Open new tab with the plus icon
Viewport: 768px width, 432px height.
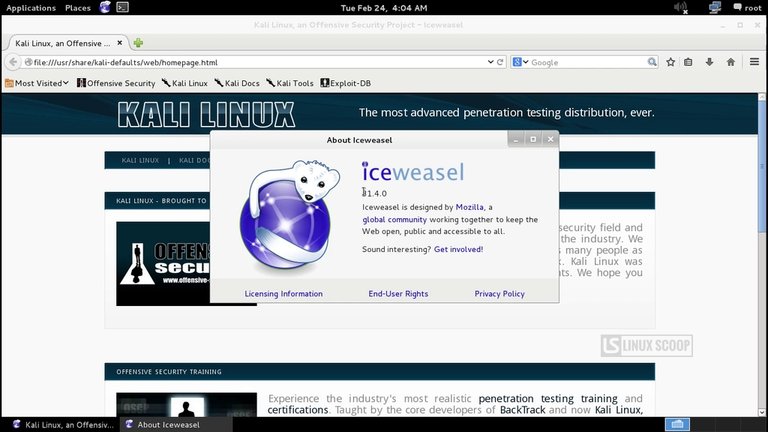point(138,43)
